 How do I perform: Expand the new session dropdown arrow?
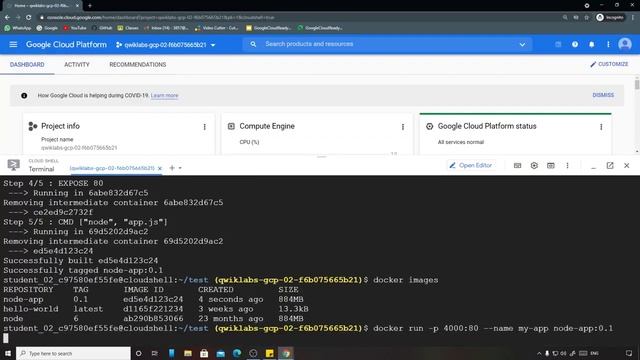180,168
